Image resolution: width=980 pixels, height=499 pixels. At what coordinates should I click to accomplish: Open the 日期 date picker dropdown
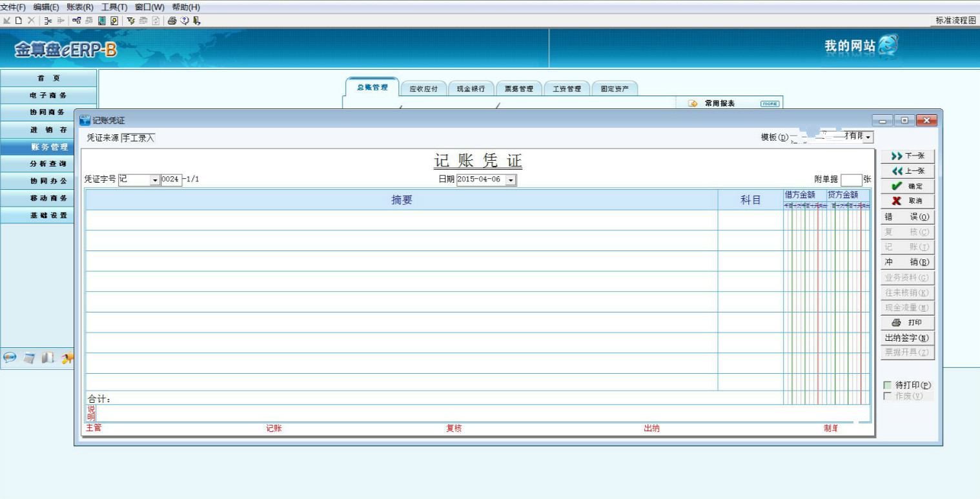click(511, 180)
